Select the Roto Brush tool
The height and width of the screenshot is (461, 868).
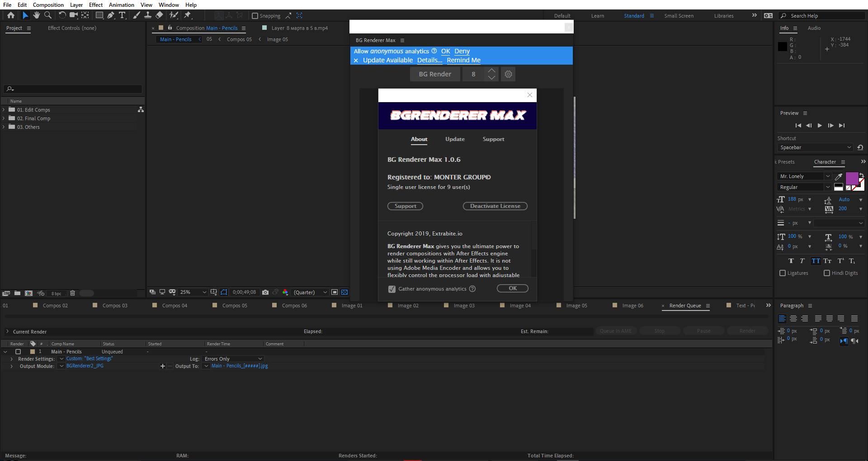point(174,15)
